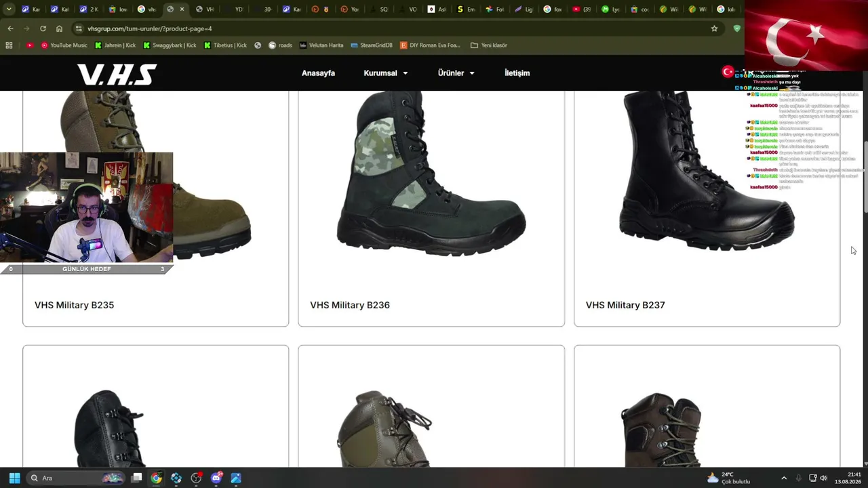Switch to the 'VH' tab next to active tab
The height and width of the screenshot is (488, 868).
[204, 9]
